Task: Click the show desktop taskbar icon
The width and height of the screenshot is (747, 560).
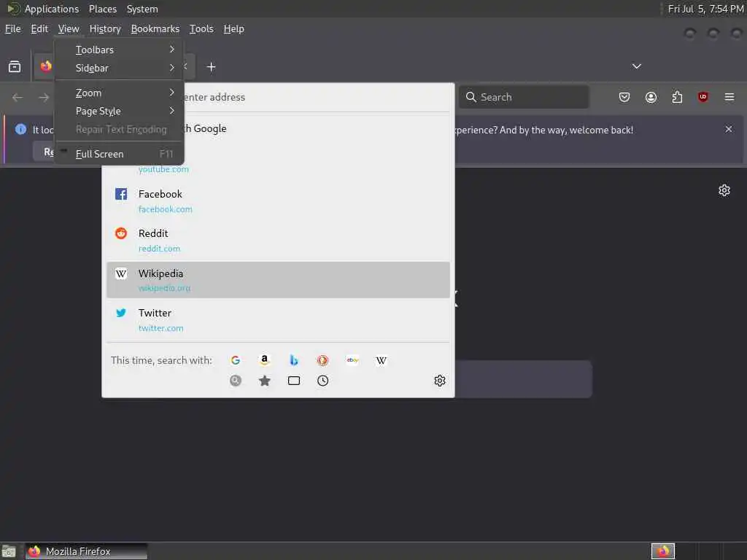Action: 9,552
